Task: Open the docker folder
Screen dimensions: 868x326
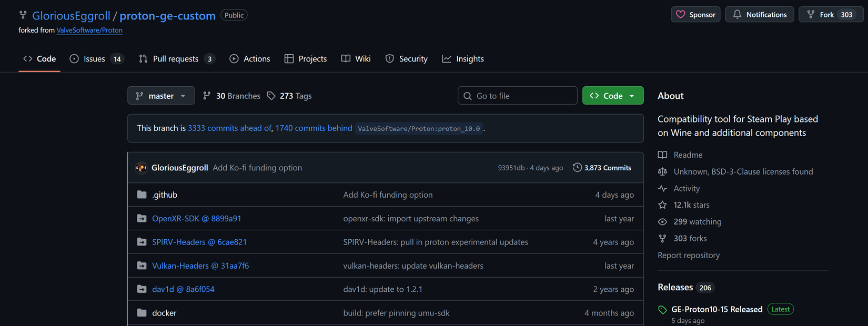Action: pos(164,313)
